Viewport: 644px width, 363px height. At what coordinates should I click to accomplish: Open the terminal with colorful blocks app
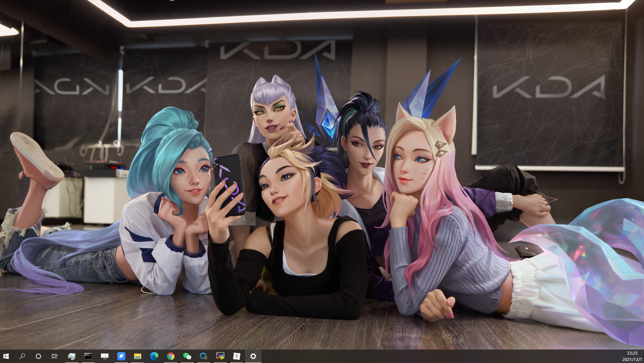(x=220, y=356)
